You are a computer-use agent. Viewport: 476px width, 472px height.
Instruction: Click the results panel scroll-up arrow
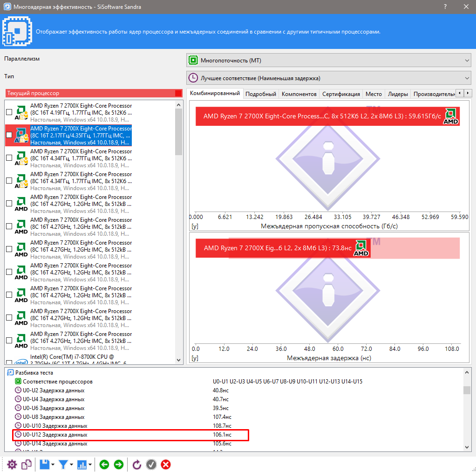[x=467, y=372]
